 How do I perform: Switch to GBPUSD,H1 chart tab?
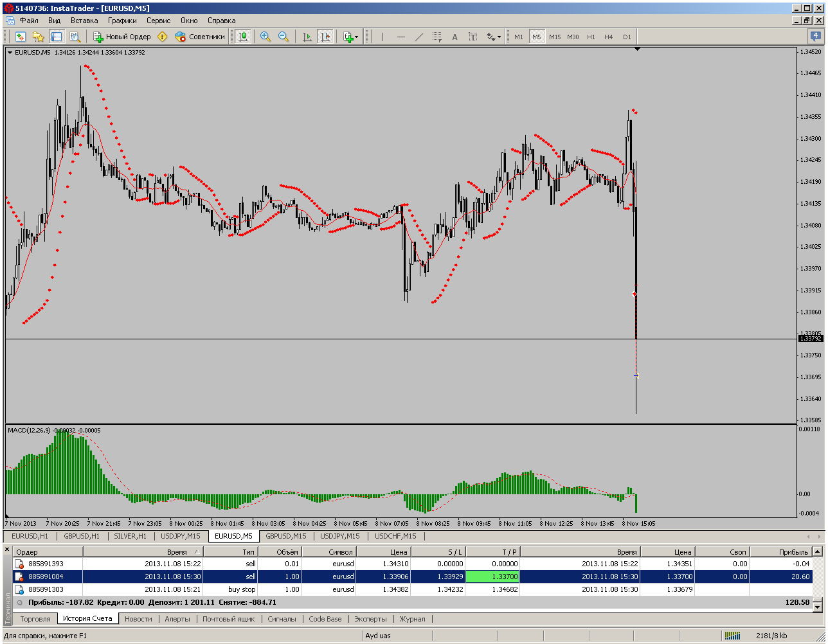tap(82, 536)
